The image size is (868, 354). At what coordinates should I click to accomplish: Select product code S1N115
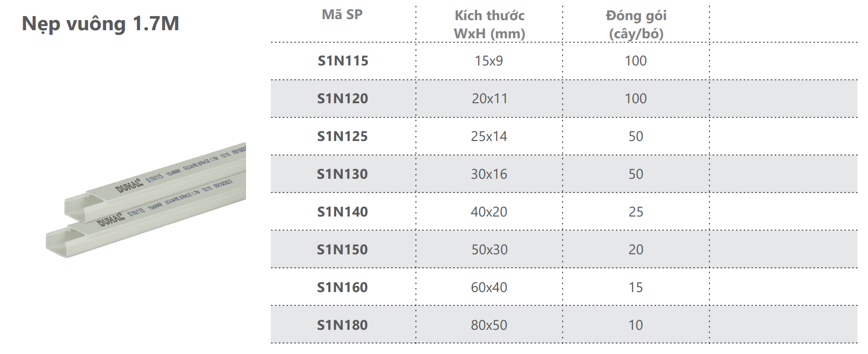[x=343, y=61]
